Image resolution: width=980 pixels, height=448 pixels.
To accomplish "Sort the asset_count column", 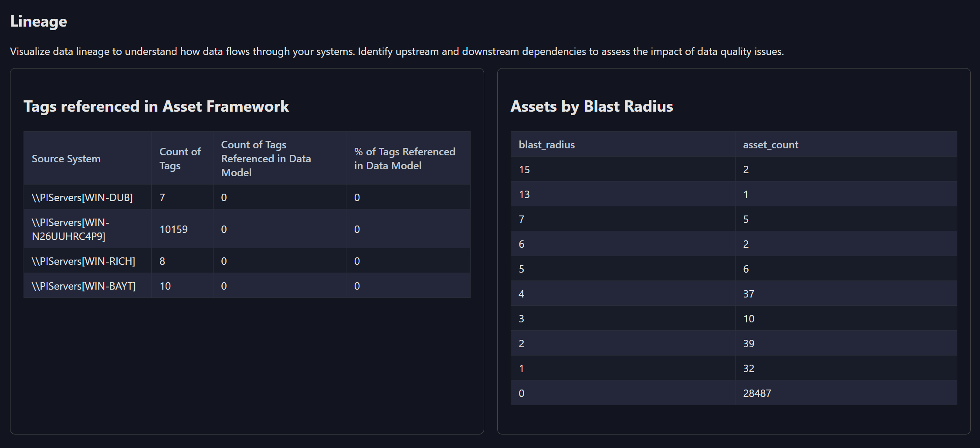I will pyautogui.click(x=770, y=144).
